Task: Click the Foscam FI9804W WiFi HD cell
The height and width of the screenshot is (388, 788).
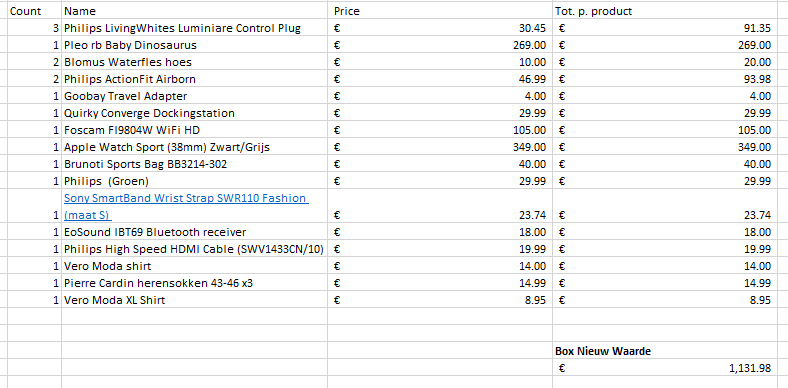Action: 194,130
